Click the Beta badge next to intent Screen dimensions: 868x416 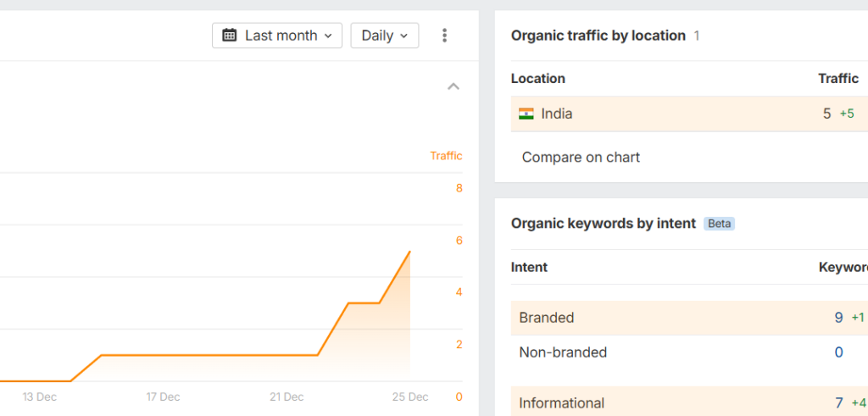coord(720,224)
